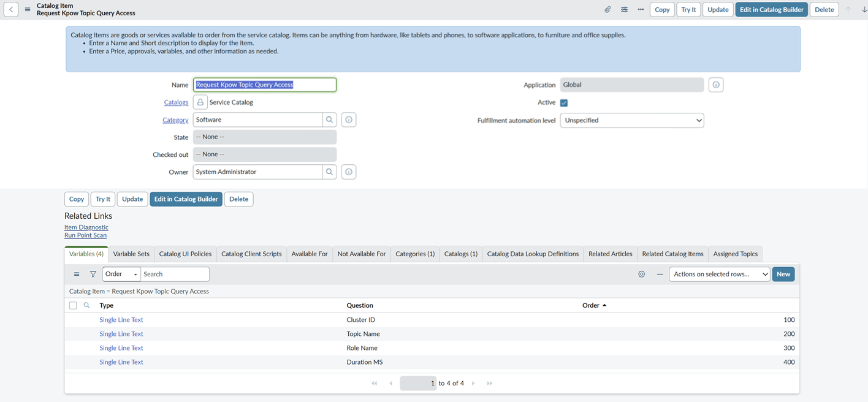The image size is (868, 402).
Task: Open the Related Articles tab
Action: 611,254
